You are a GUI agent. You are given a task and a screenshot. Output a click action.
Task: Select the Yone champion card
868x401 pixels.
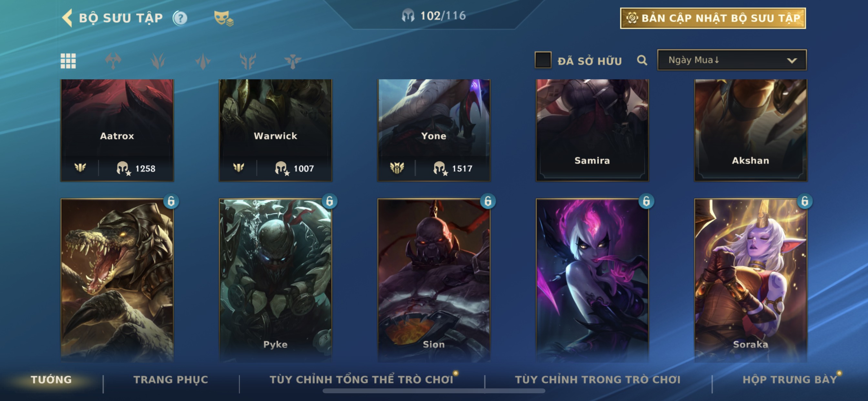434,130
